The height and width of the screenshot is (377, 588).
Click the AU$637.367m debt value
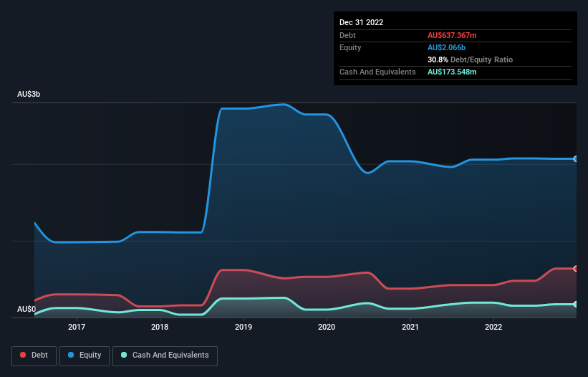[x=452, y=35]
